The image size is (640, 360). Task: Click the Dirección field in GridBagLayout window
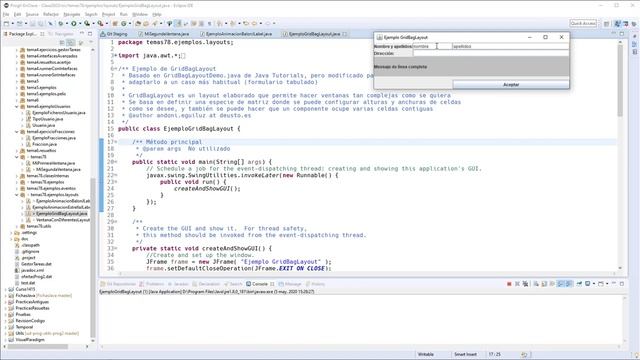pyautogui.click(x=491, y=53)
